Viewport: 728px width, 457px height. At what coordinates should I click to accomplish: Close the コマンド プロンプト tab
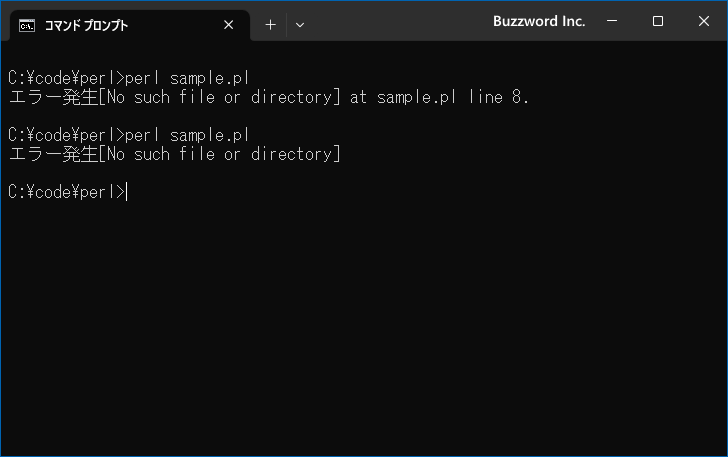coord(228,25)
